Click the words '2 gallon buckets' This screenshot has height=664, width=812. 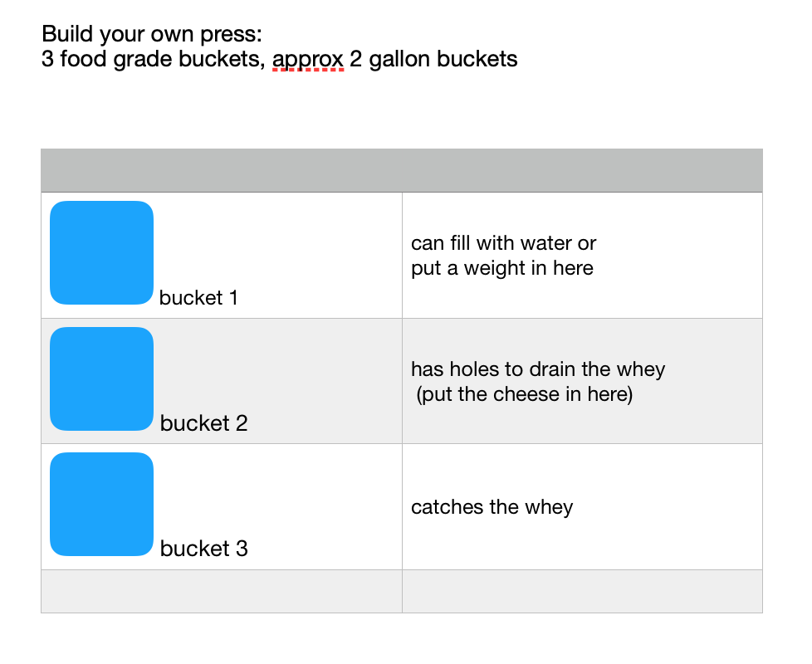point(433,59)
